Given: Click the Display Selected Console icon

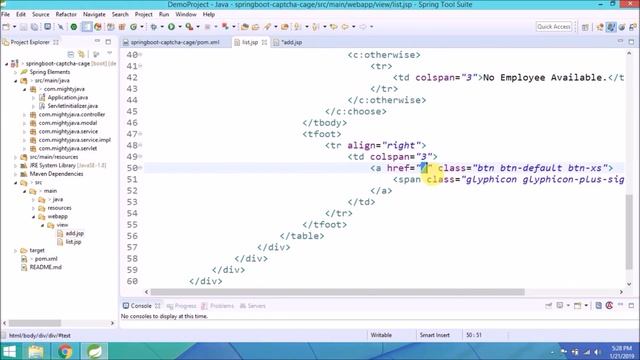Looking at the screenshot, I should click(x=560, y=305).
